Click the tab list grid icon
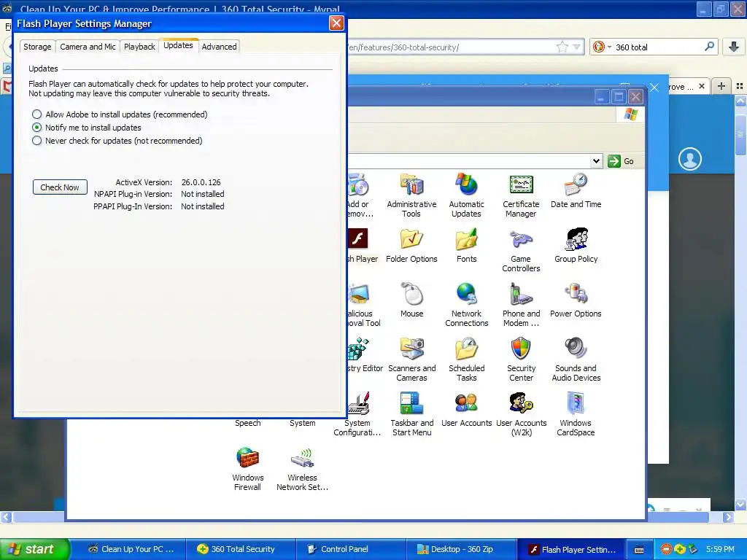 click(x=740, y=86)
